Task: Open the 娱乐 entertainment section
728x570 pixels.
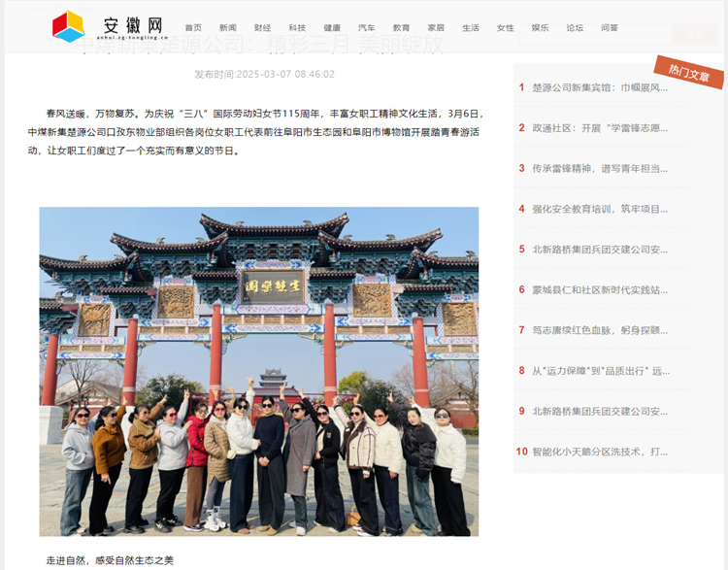Action: [540, 28]
